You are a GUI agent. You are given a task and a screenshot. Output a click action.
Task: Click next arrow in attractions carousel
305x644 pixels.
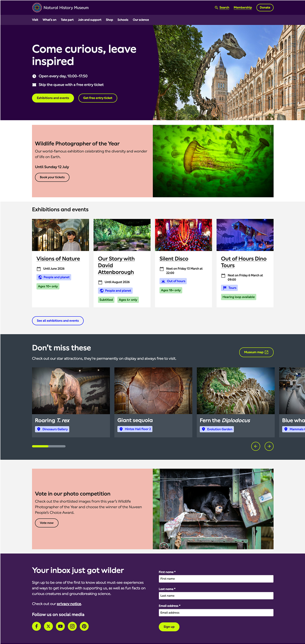(x=269, y=446)
